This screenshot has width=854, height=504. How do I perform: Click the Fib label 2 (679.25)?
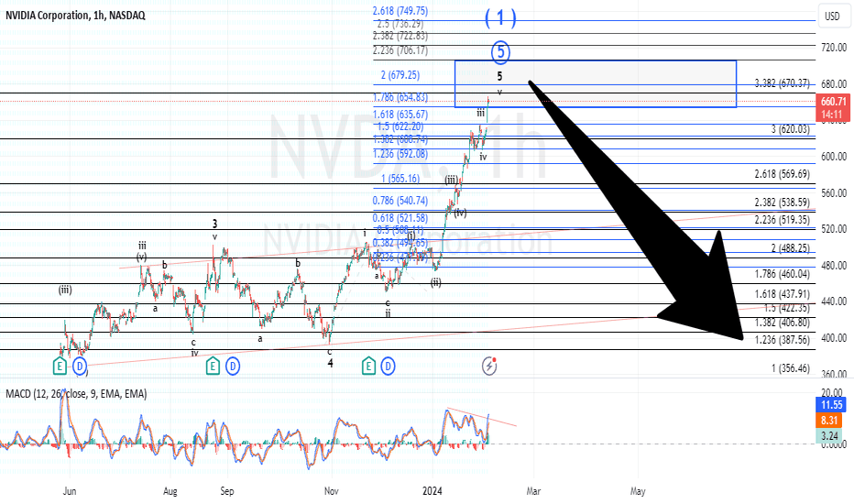coord(400,75)
